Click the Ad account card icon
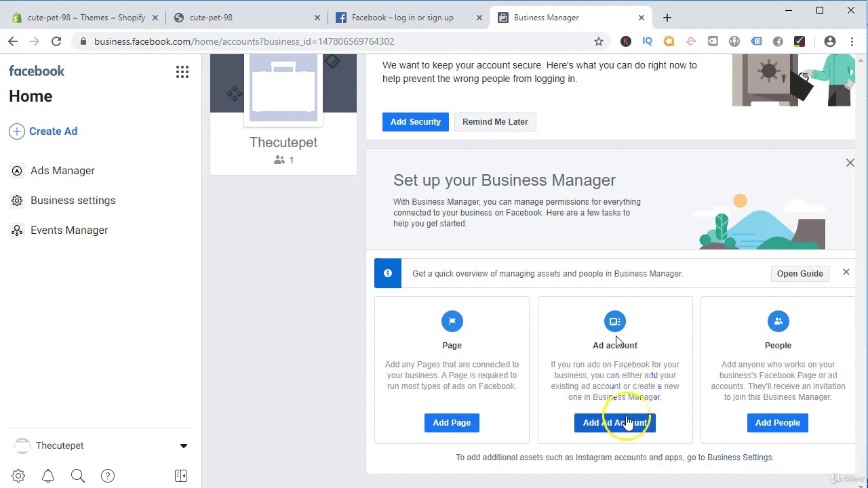868x488 pixels. coord(615,321)
